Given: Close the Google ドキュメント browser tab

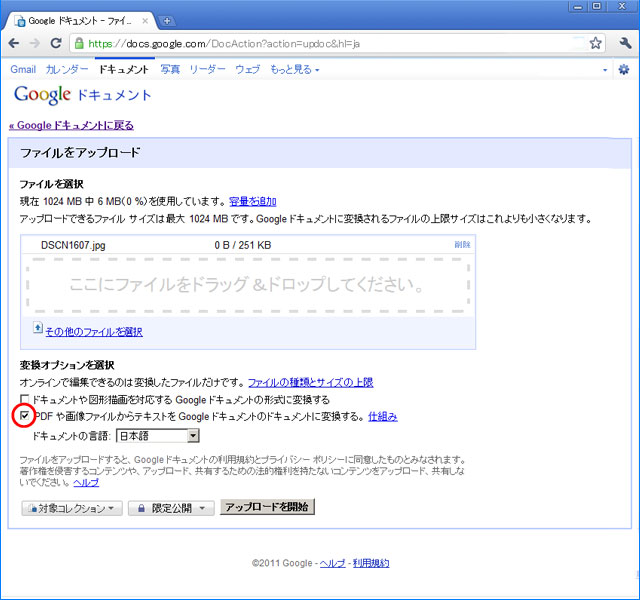Looking at the screenshot, I should point(145,21).
